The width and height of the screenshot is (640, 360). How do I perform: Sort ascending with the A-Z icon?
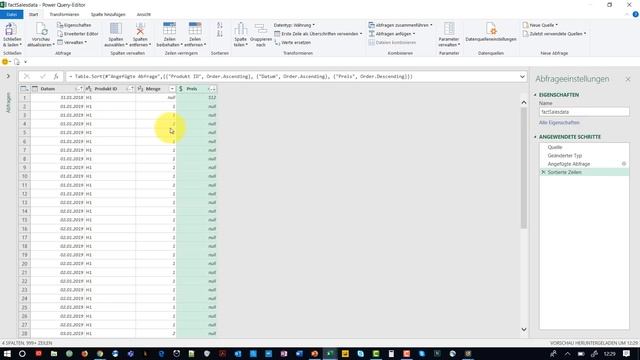coord(220,25)
